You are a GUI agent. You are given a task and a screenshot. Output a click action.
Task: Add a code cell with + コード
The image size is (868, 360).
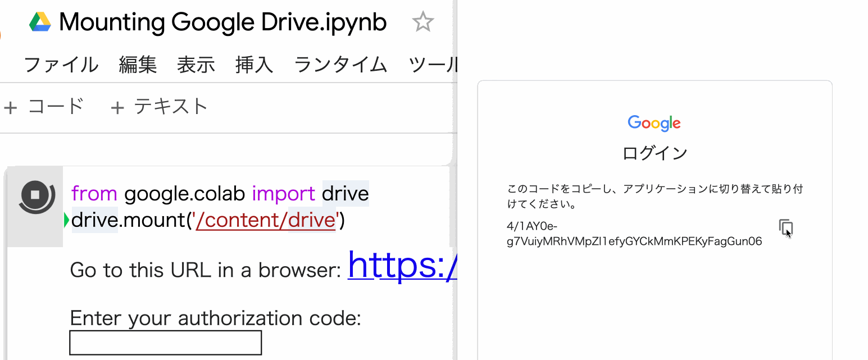point(44,106)
